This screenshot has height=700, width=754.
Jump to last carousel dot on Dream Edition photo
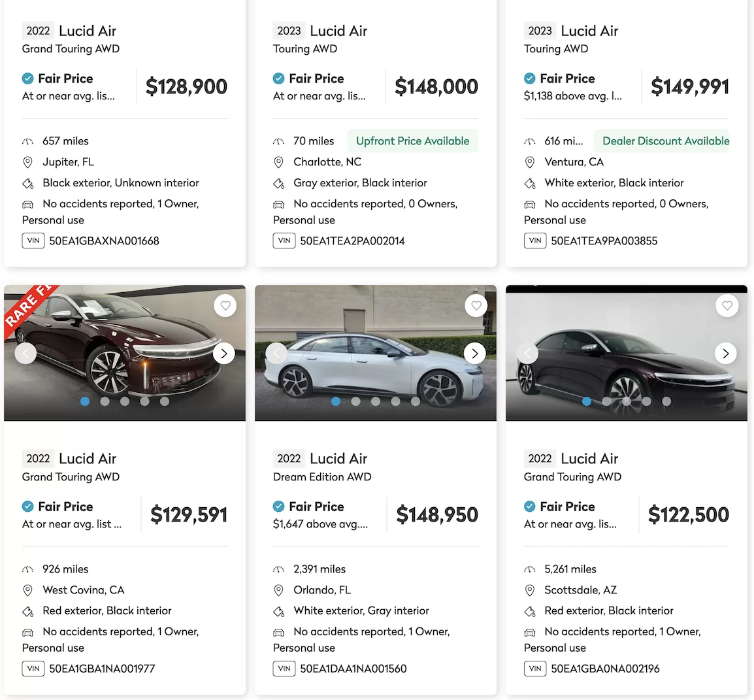coord(416,401)
